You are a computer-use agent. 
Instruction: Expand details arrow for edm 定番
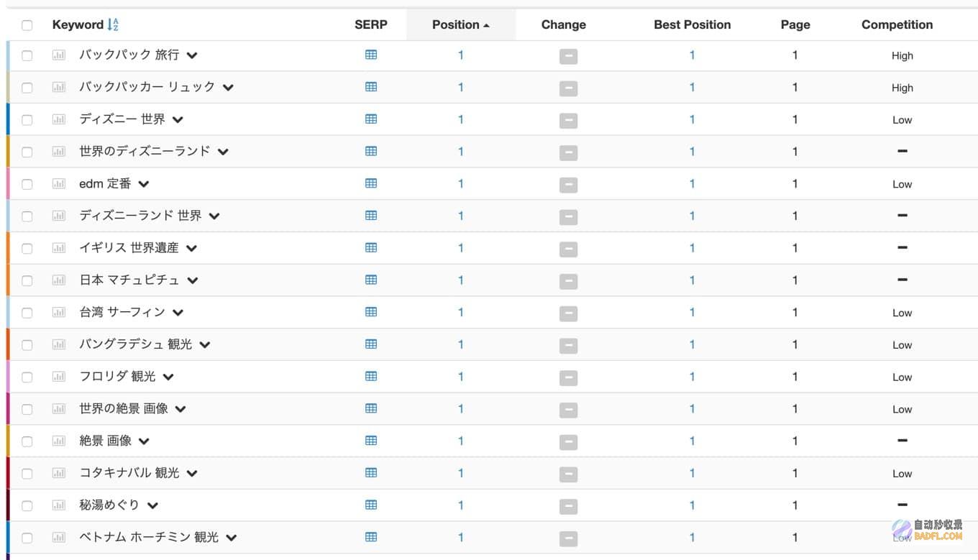point(144,184)
